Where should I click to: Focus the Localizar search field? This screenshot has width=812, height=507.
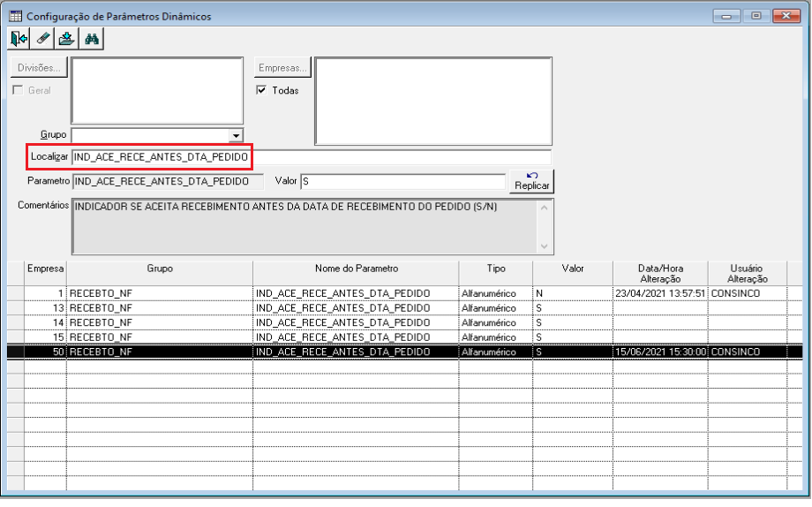[x=312, y=157]
